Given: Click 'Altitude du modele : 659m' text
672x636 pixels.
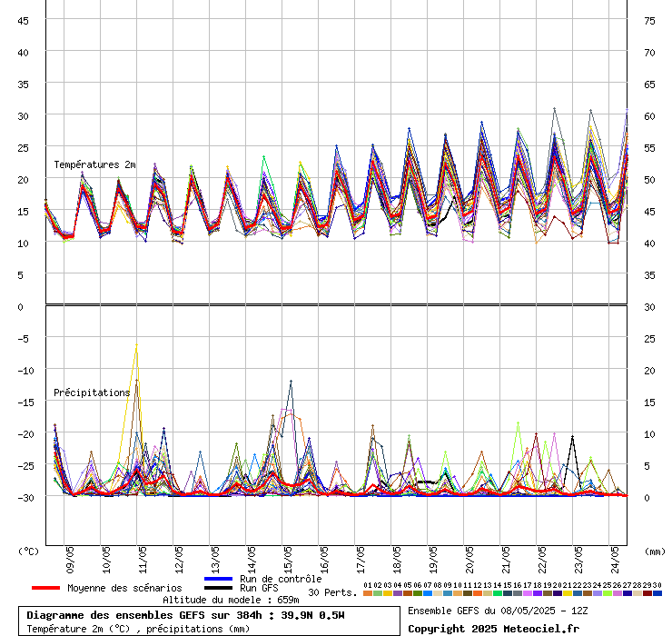Looking at the screenshot, I should [x=231, y=600].
